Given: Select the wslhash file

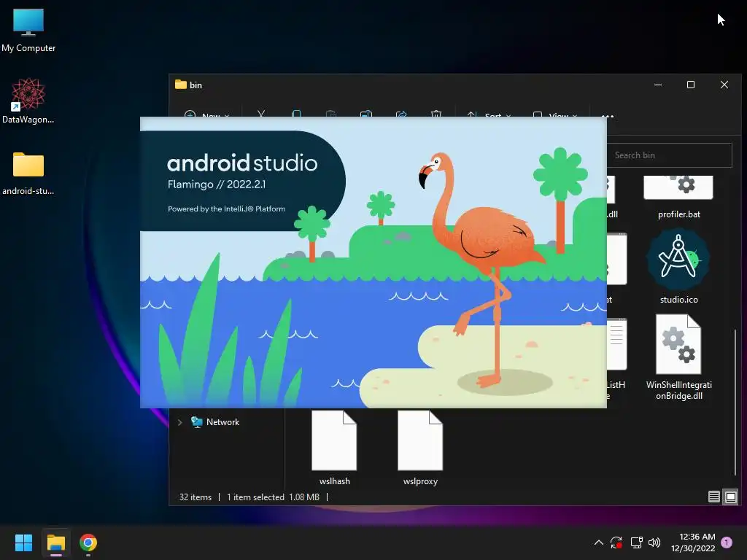Looking at the screenshot, I should [334, 448].
